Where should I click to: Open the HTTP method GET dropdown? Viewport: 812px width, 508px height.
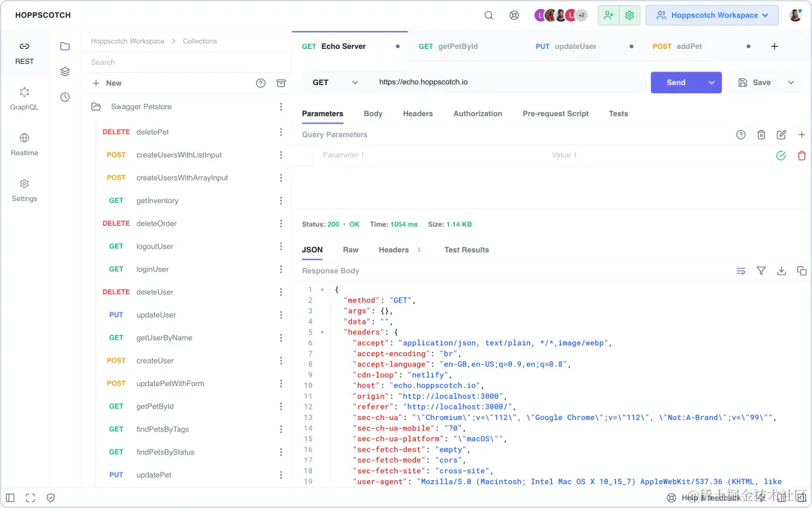[335, 83]
